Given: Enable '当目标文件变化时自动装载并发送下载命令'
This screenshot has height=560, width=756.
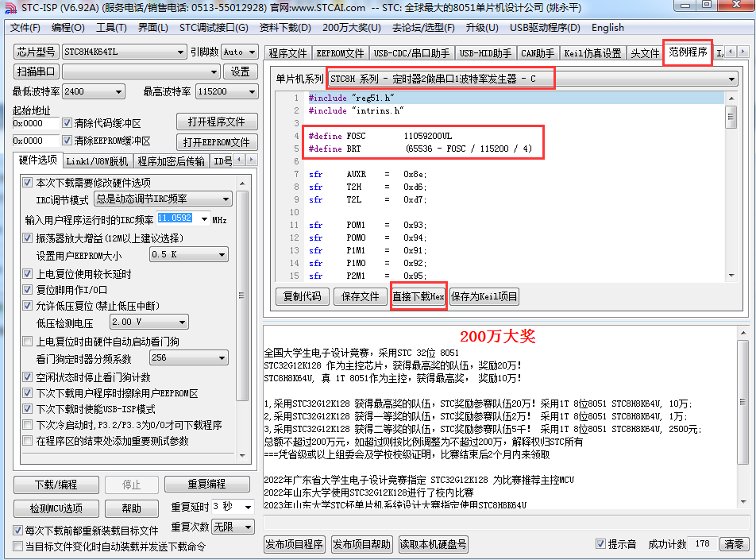Looking at the screenshot, I should [17, 546].
